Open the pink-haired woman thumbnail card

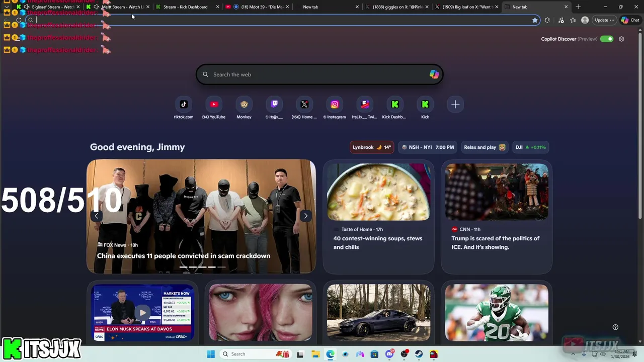coord(261,313)
